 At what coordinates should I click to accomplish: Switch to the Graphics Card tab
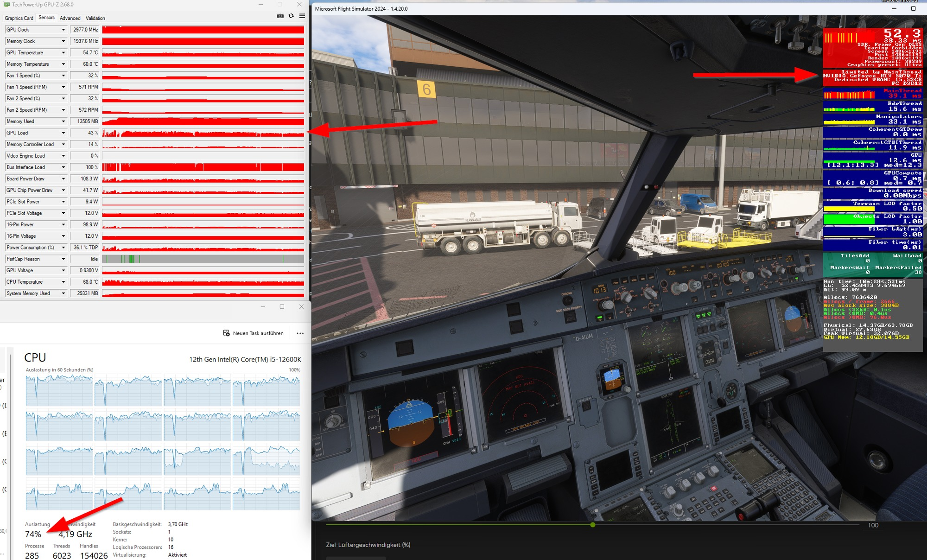(19, 18)
